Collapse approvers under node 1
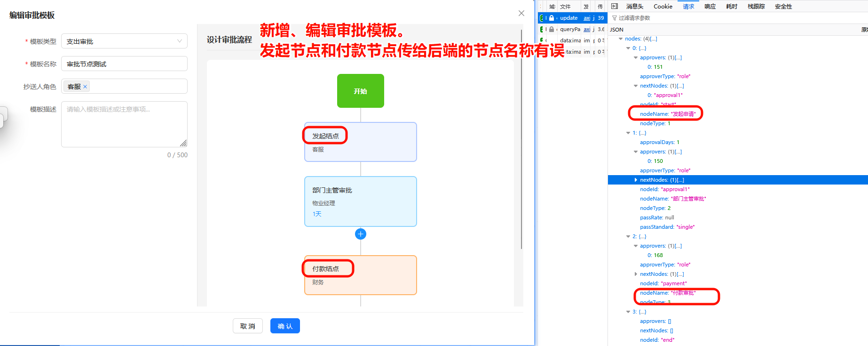 point(636,152)
